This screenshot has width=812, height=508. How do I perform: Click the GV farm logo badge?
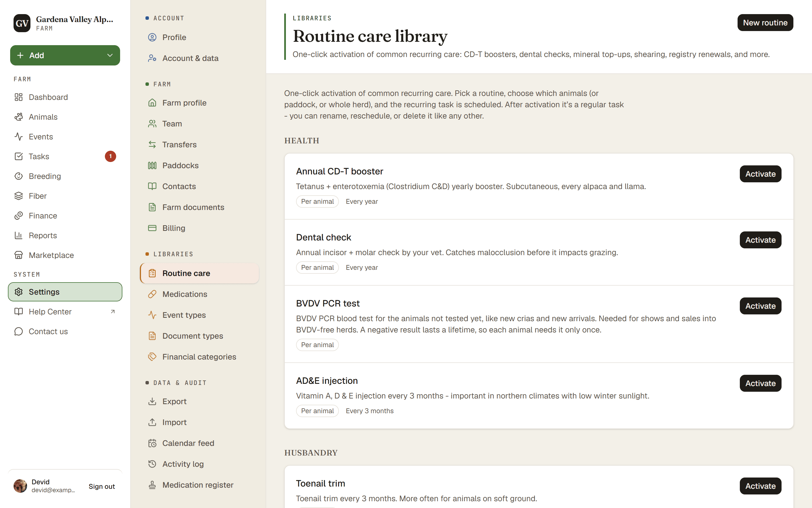pos(22,23)
